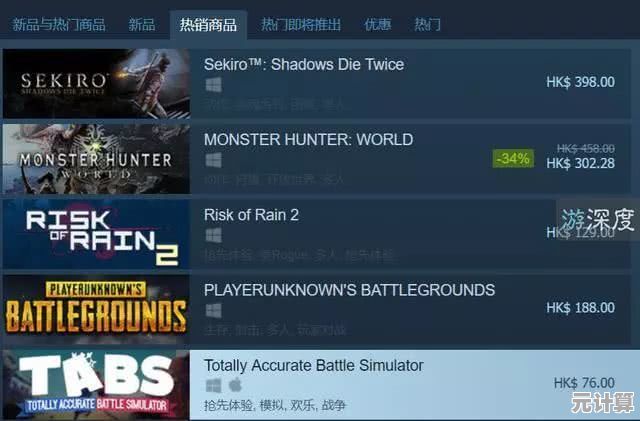Image resolution: width=640 pixels, height=421 pixels.
Task: Click Windows icon under PLAYERUNKNOWN'S BATTLEGROUNDS
Action: point(213,311)
